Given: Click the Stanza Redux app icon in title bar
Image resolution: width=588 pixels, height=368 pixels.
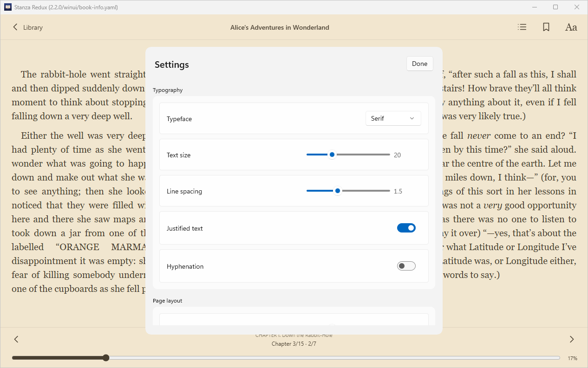Looking at the screenshot, I should pos(8,7).
